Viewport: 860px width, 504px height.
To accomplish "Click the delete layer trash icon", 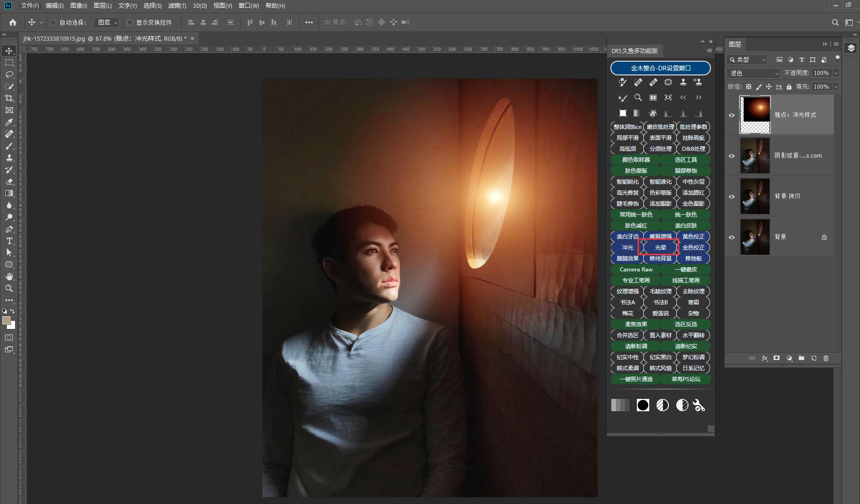I will [826, 358].
